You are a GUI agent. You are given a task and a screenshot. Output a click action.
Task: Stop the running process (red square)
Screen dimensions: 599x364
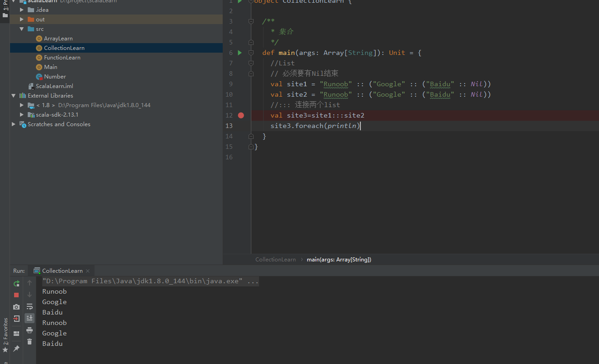(16, 295)
